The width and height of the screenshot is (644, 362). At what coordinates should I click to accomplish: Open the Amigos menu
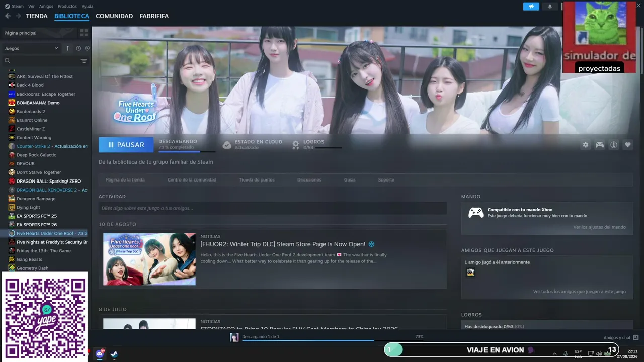[46, 6]
